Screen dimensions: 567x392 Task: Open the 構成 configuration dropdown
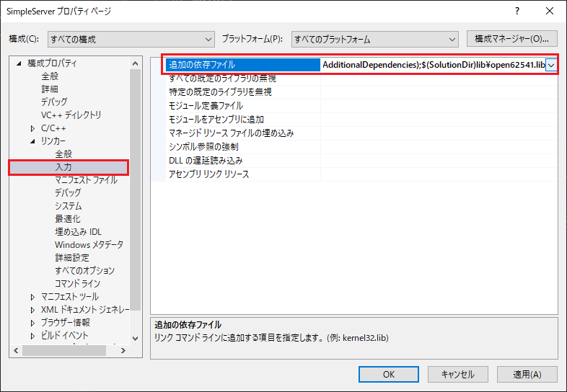pos(131,39)
